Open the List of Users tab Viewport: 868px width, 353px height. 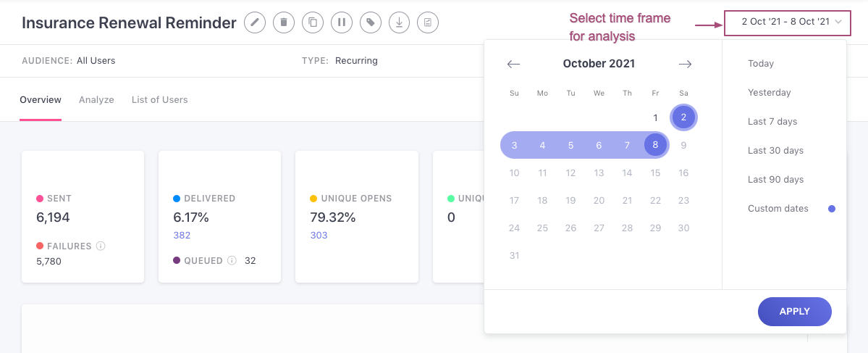click(x=159, y=100)
